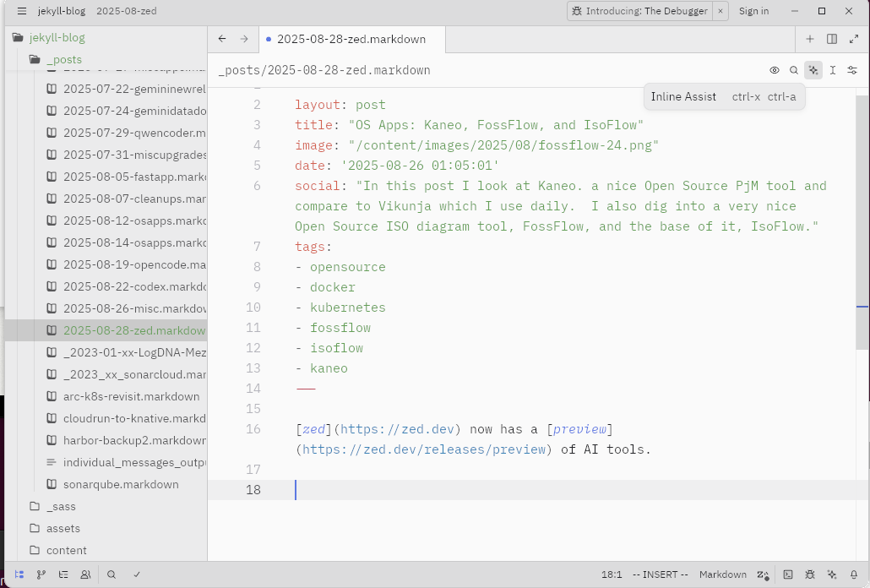Zoom the pane with expand arrows icon
This screenshot has height=588, width=870.
click(854, 39)
